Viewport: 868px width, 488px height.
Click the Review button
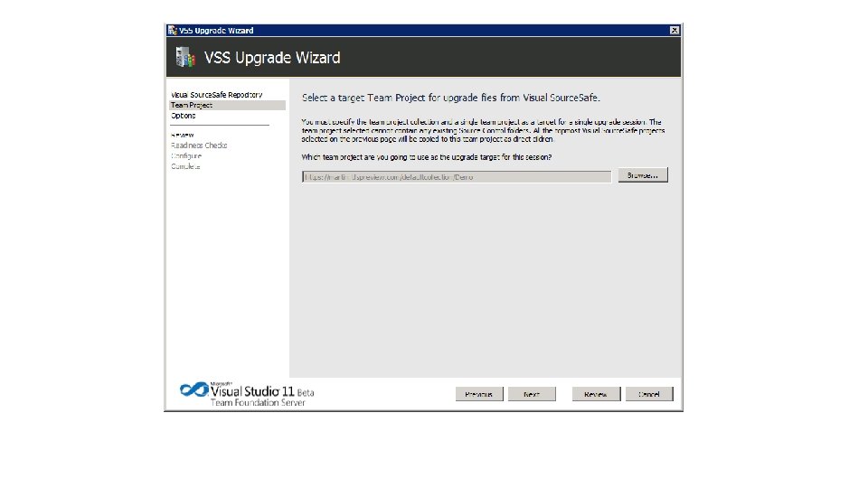click(x=596, y=394)
